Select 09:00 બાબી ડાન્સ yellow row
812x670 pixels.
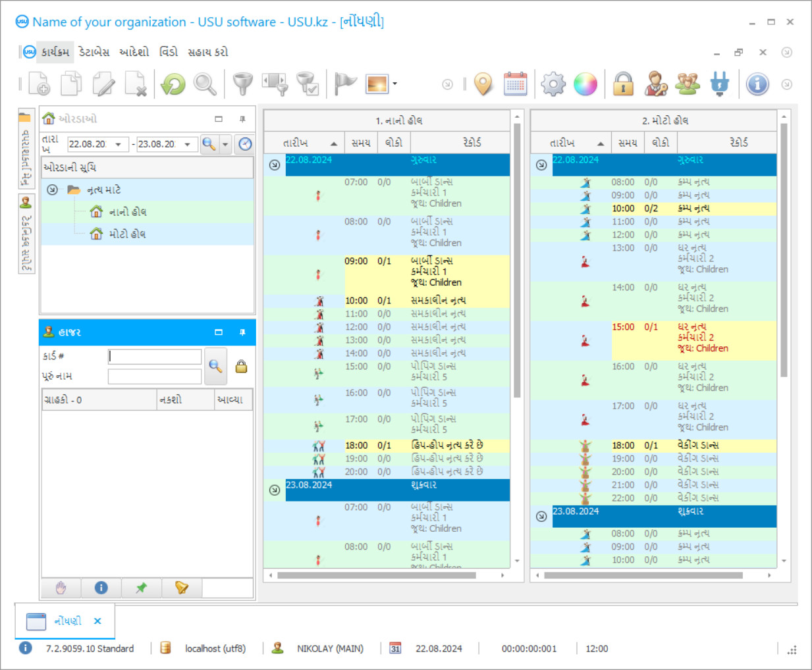click(x=427, y=274)
